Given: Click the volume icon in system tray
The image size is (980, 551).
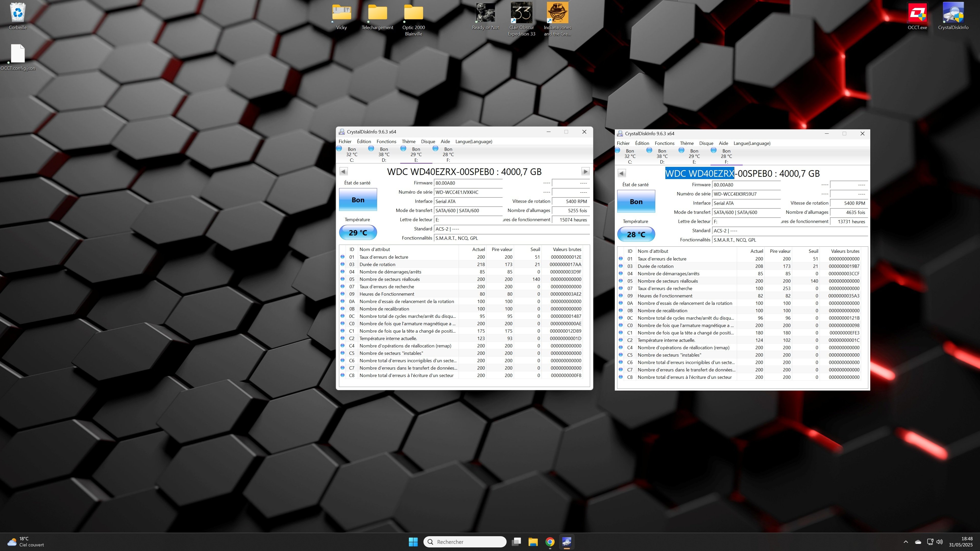Looking at the screenshot, I should [940, 542].
